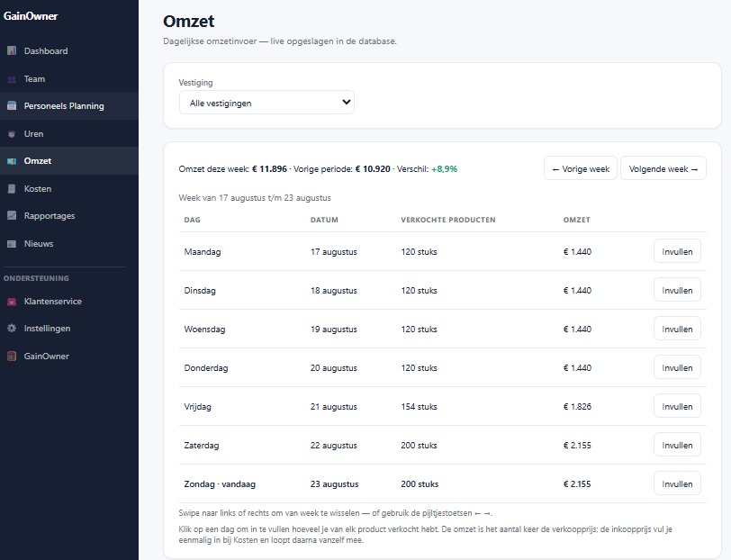The width and height of the screenshot is (731, 560).
Task: Click the GainOwner logo at top
Action: 31,16
